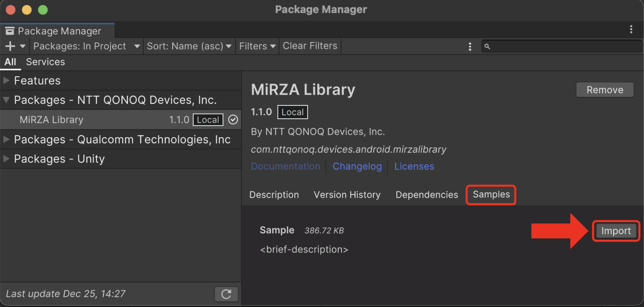Expand the Packages - Unity group
The width and height of the screenshot is (644, 307).
point(6,159)
